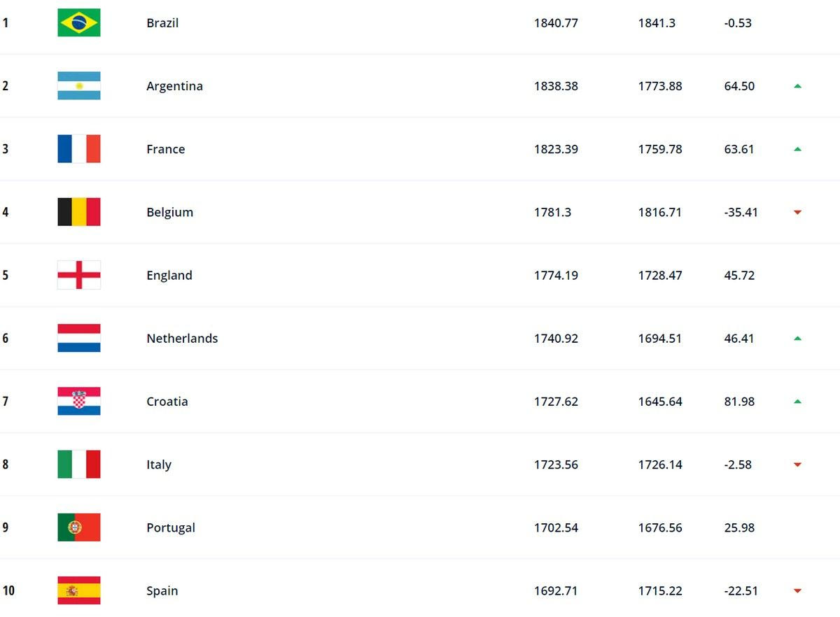Image resolution: width=840 pixels, height=617 pixels.
Task: Click the Netherlands flag icon
Action: [x=78, y=338]
